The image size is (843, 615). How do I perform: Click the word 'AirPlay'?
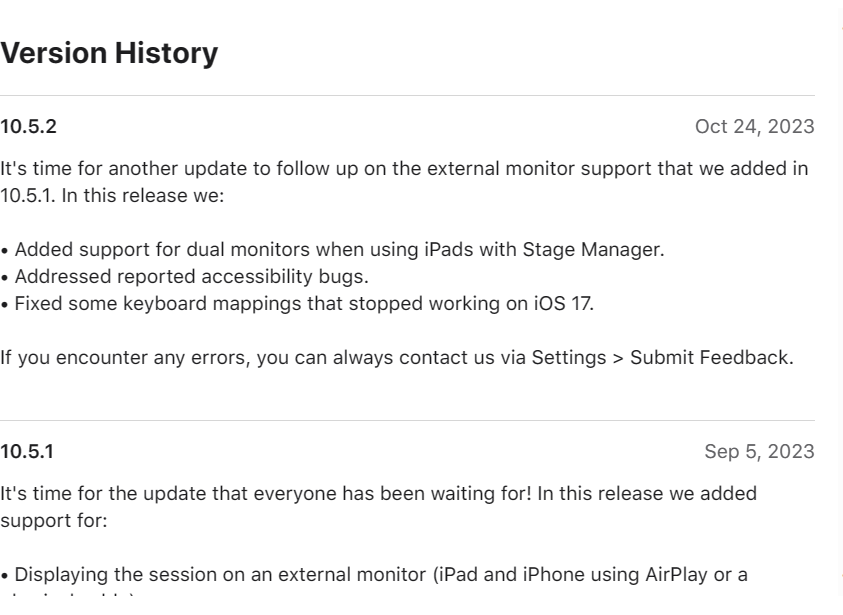click(676, 575)
